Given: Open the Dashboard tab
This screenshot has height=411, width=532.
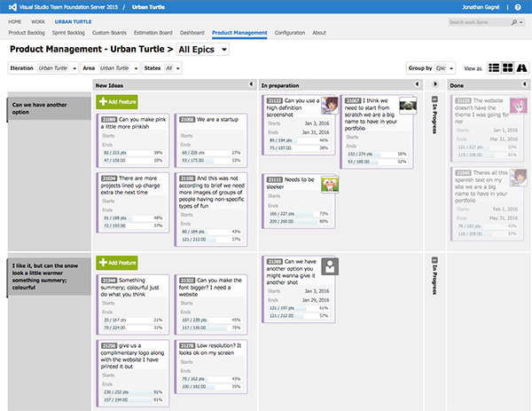Looking at the screenshot, I should [x=192, y=33].
